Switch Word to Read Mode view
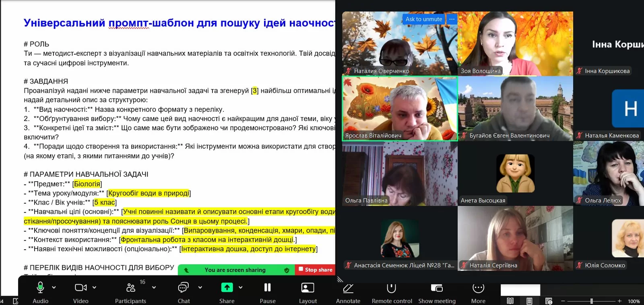644x305 pixels. pos(510,301)
